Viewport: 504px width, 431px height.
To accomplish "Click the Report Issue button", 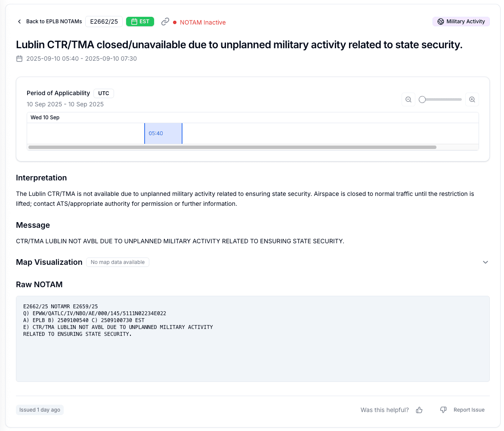I will (x=469, y=410).
